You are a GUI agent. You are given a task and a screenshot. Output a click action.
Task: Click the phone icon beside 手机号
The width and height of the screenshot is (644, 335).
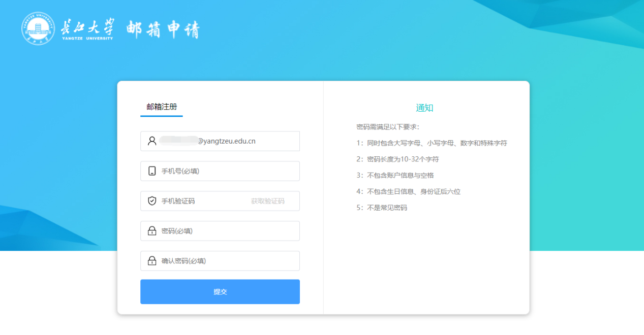tap(152, 171)
